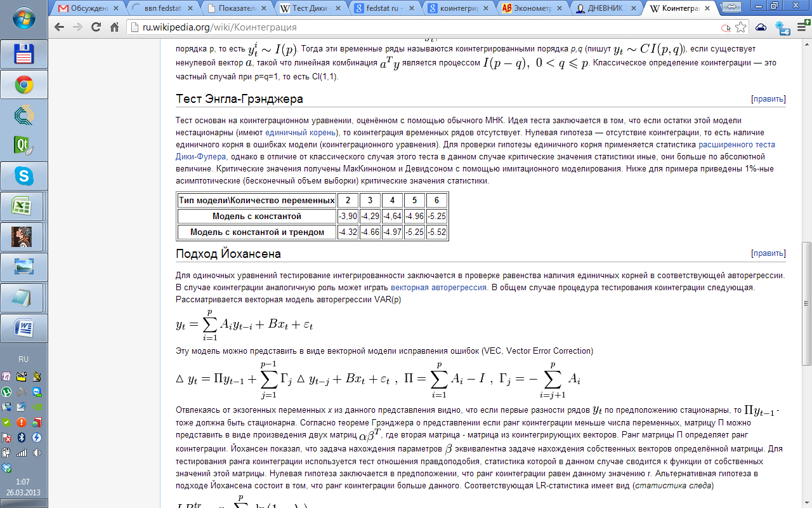The height and width of the screenshot is (508, 812).
Task: Edit the "Тест Энгла-Грэнджера" section via править
Action: pos(768,99)
